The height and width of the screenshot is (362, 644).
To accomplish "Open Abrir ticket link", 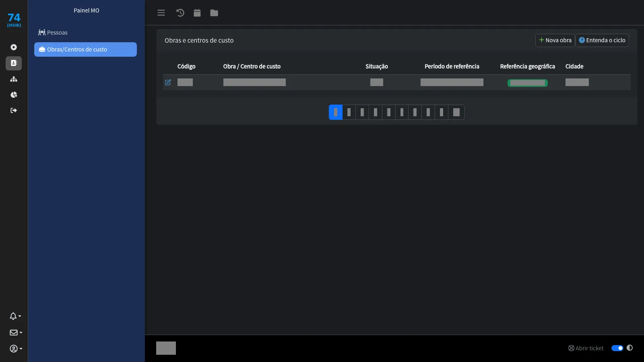I will pyautogui.click(x=586, y=348).
